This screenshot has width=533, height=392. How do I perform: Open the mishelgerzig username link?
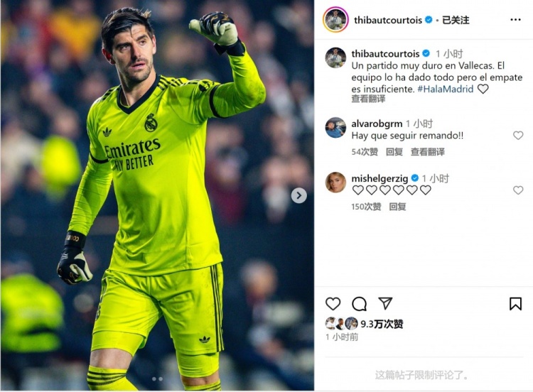[379, 178]
